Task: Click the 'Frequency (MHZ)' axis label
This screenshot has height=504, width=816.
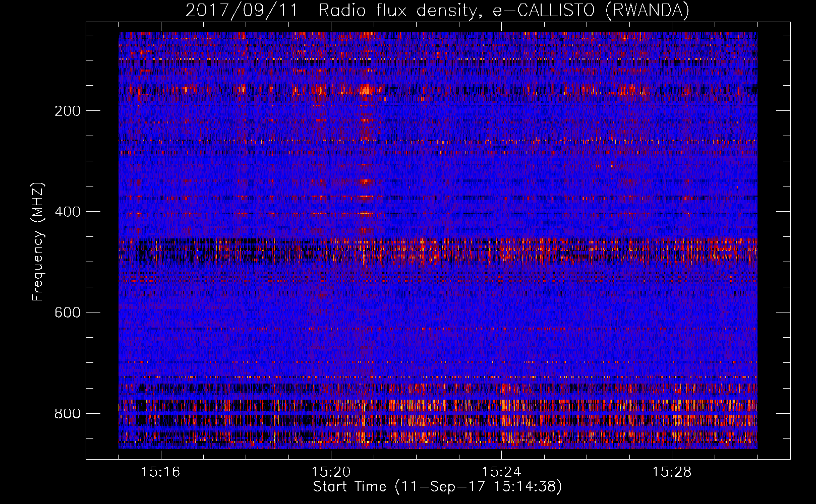Action: [x=38, y=241]
